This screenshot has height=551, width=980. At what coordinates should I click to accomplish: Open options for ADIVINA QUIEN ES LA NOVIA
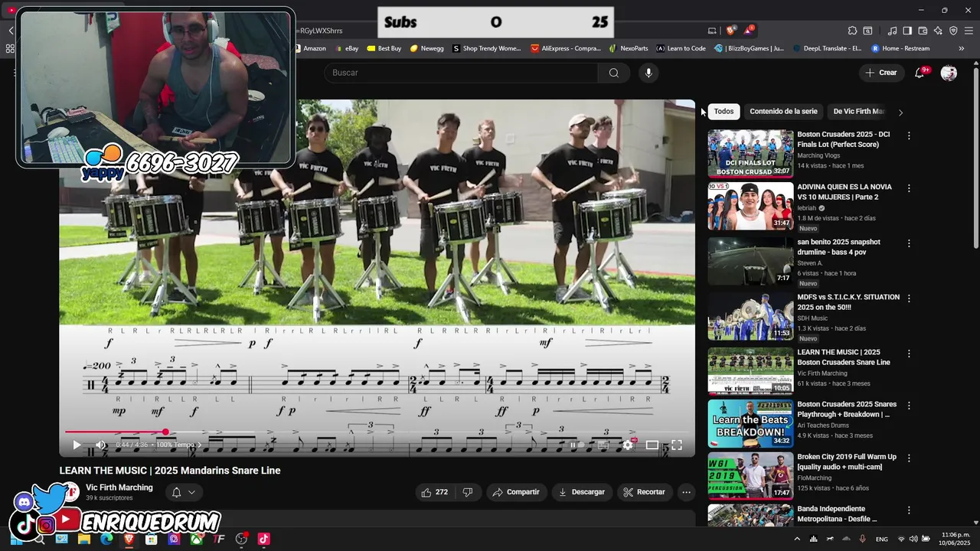[x=909, y=188]
